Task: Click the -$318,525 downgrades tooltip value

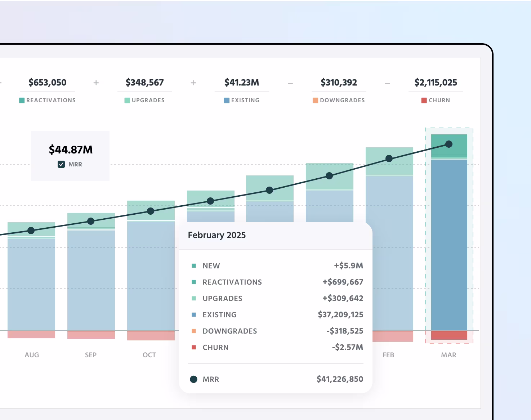Action: [345, 331]
